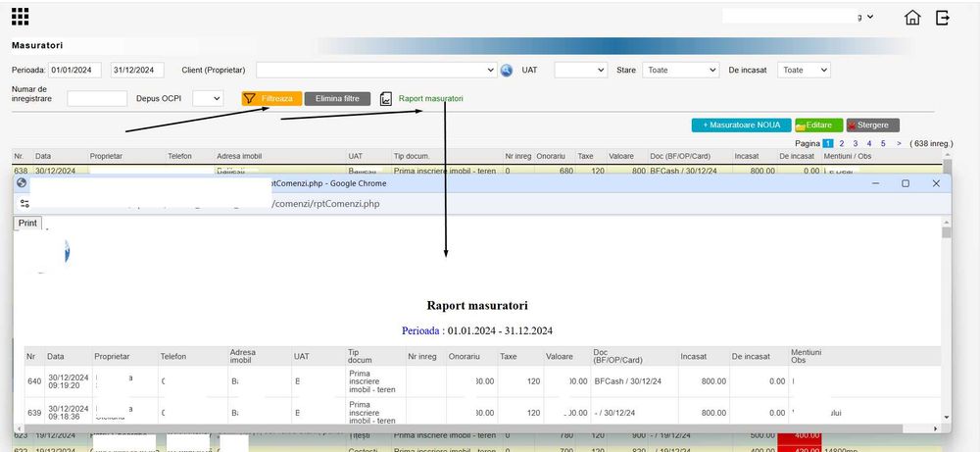
Task: Click the red 400.00 De incasat cell
Action: tap(800, 435)
